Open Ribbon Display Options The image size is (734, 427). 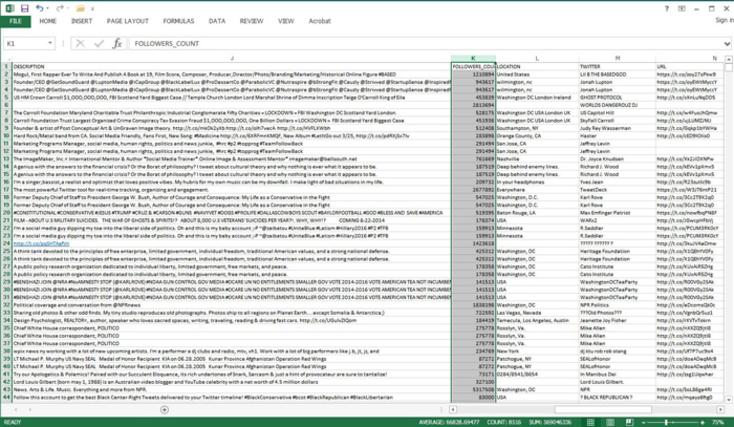click(682, 9)
